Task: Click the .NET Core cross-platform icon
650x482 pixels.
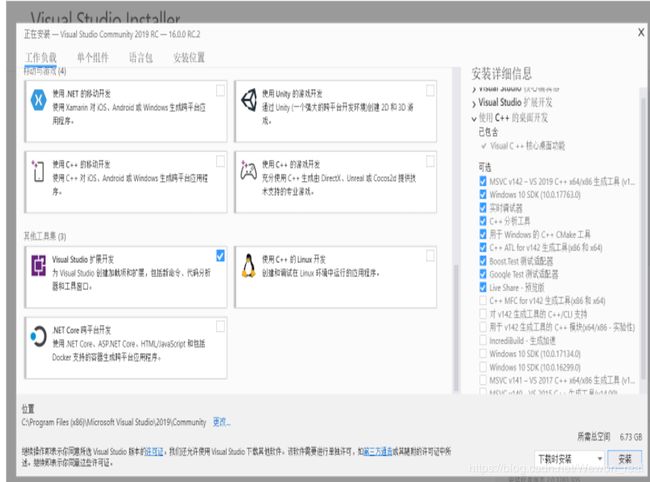Action: point(38,336)
